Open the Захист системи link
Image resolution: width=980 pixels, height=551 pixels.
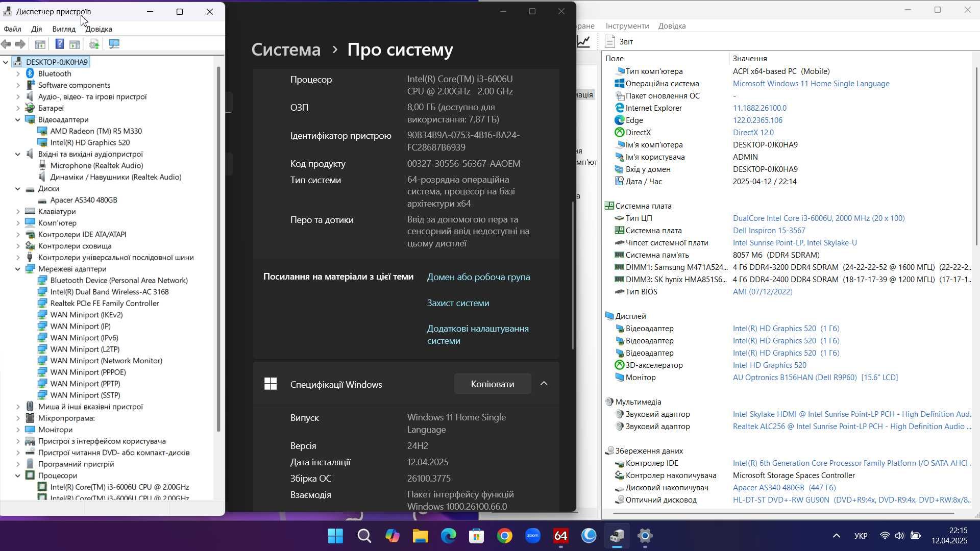coord(458,303)
